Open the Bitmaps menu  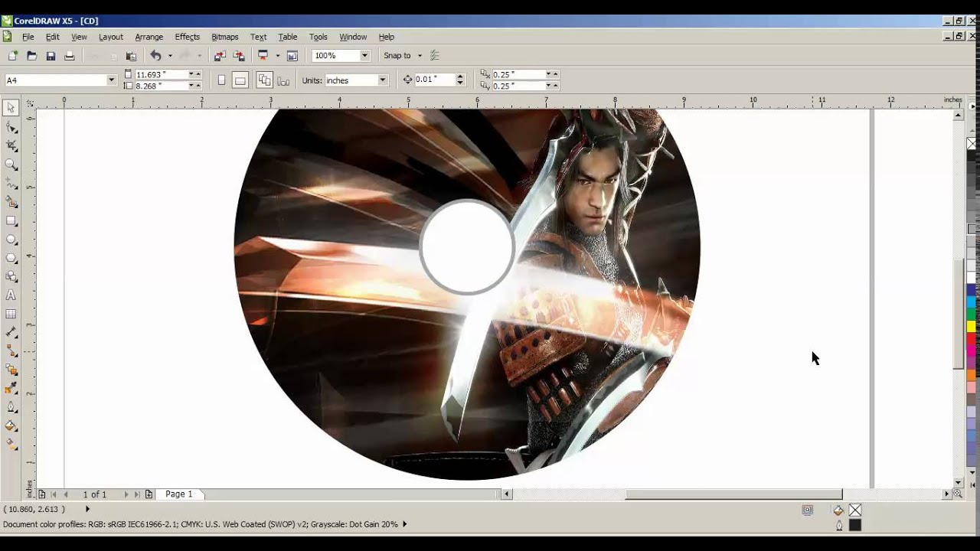coord(224,37)
